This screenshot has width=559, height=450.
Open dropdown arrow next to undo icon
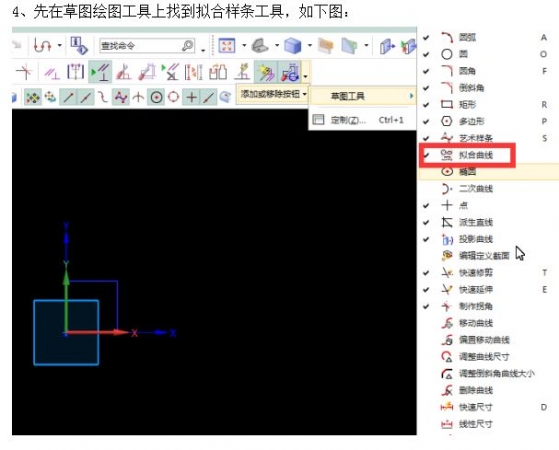(60, 46)
